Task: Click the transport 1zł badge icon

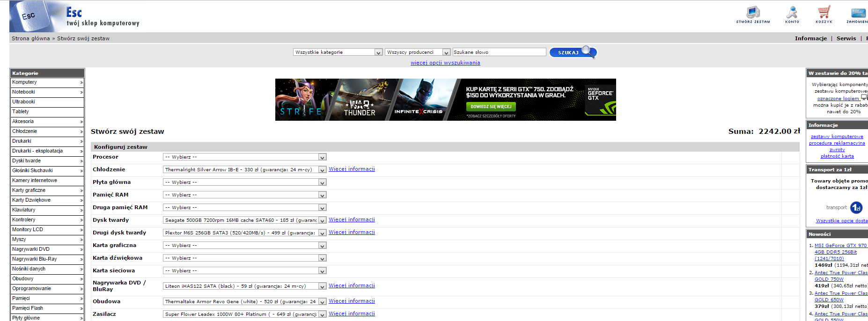Action: pos(856,207)
